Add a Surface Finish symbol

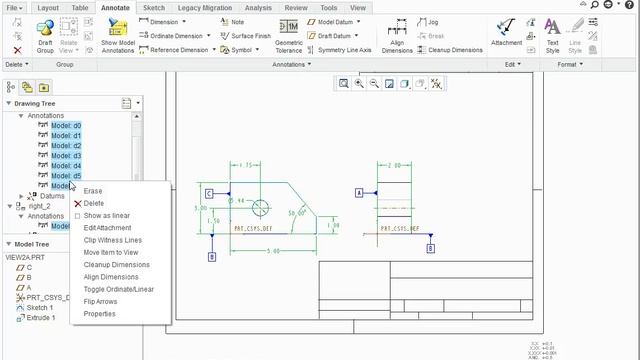[245, 36]
